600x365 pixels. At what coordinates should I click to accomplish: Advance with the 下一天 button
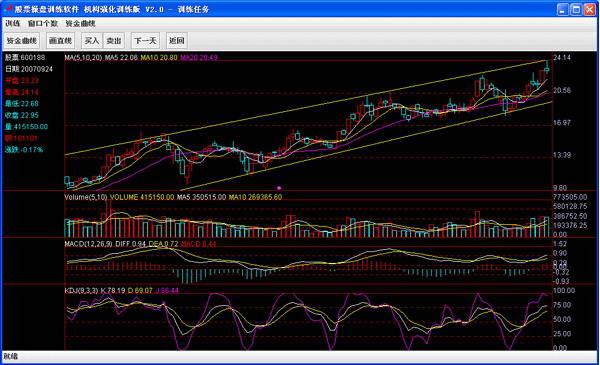(x=145, y=41)
